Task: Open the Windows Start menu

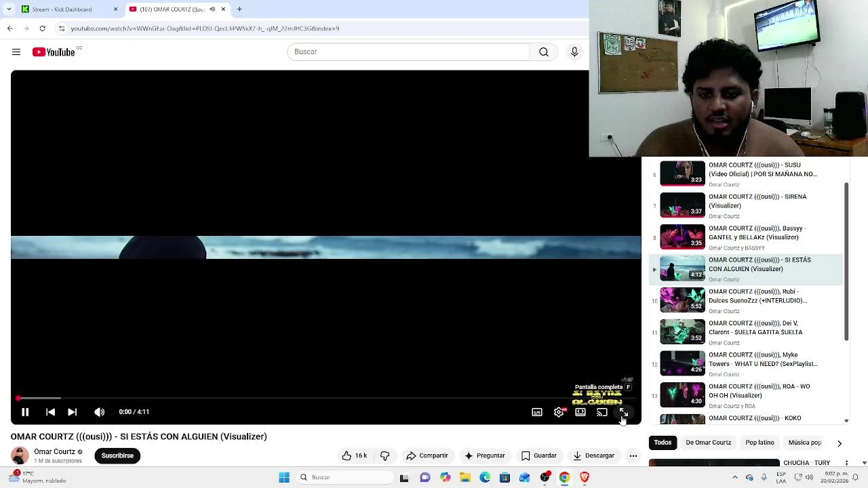Action: pyautogui.click(x=284, y=478)
